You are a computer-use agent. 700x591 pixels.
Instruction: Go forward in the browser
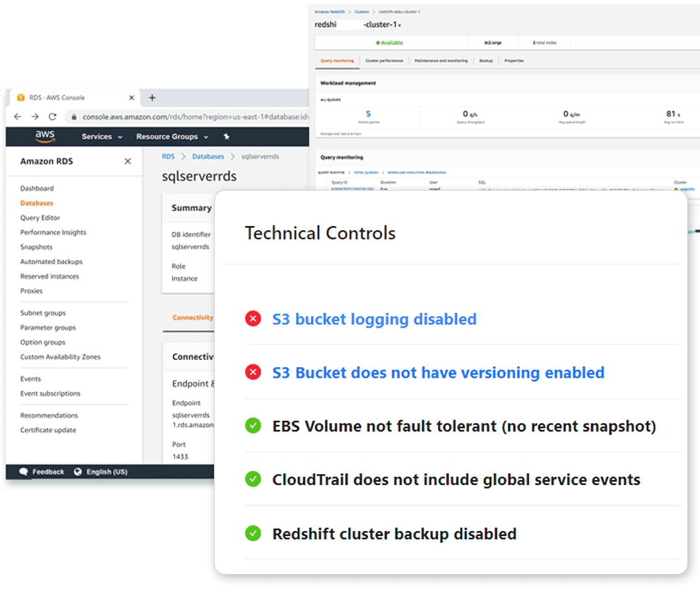[35, 117]
